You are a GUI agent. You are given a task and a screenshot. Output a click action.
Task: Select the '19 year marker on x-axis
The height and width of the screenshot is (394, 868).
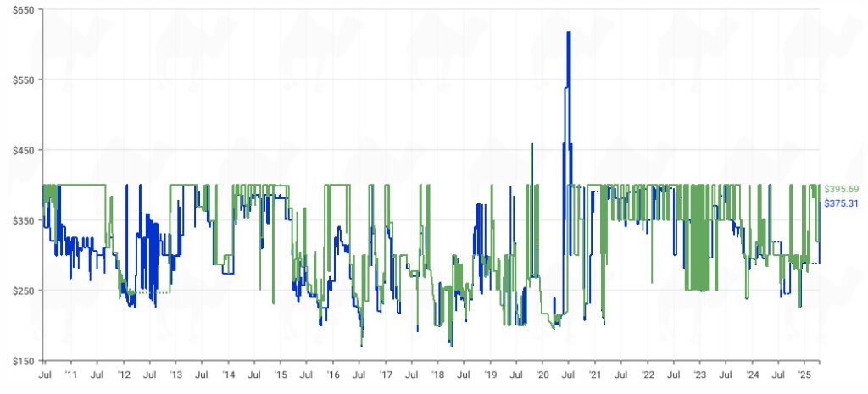pyautogui.click(x=490, y=373)
